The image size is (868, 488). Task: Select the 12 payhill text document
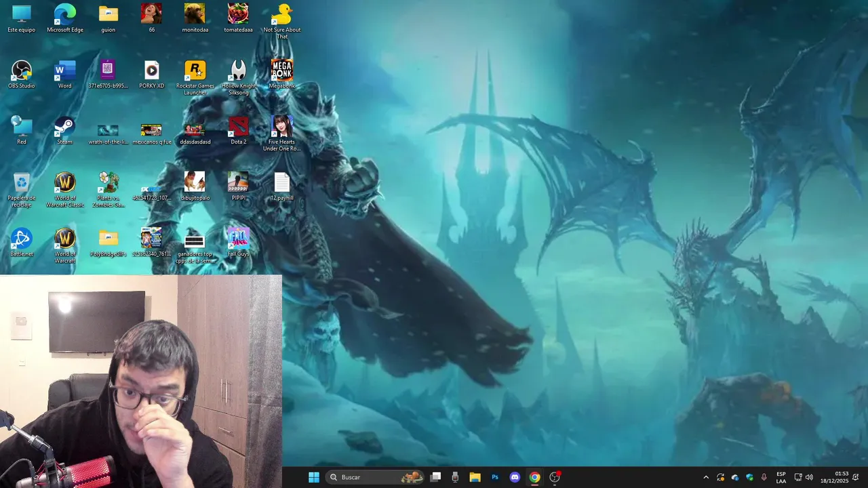click(282, 186)
